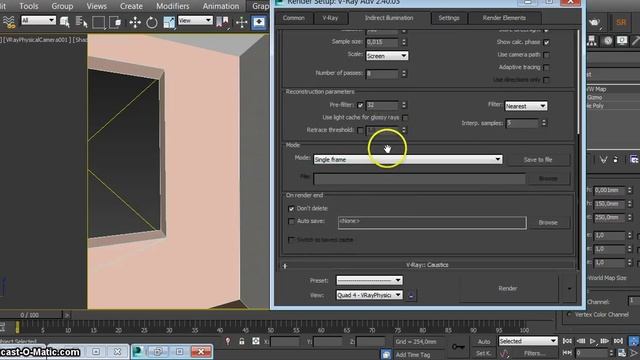640x360 pixels.
Task: Click the Key Filters button
Action: pos(535,353)
